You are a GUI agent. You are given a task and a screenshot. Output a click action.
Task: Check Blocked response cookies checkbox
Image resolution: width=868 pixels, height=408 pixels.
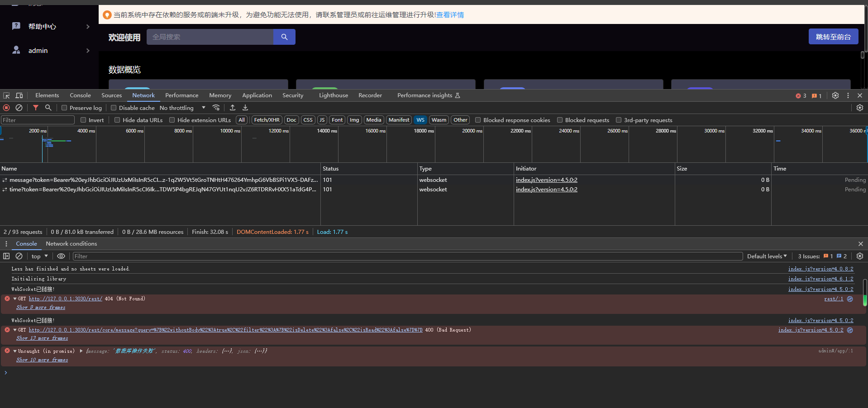[x=478, y=120]
